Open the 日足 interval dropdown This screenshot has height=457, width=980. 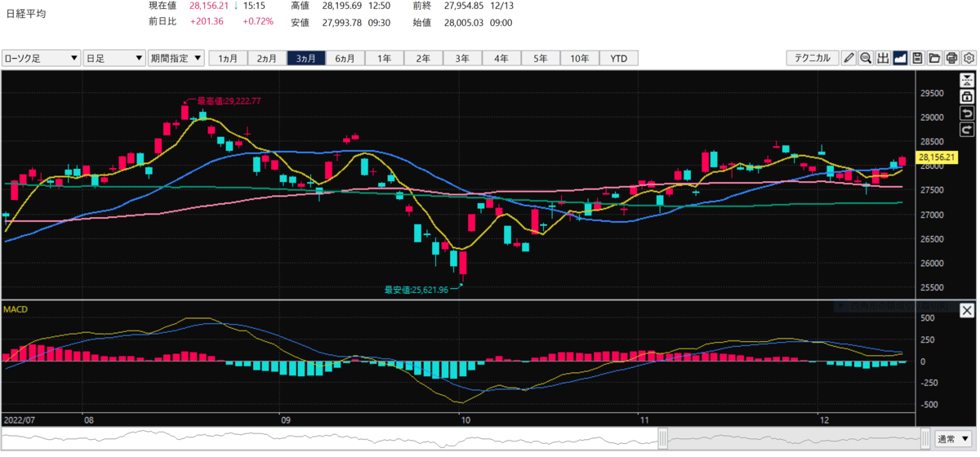click(114, 58)
